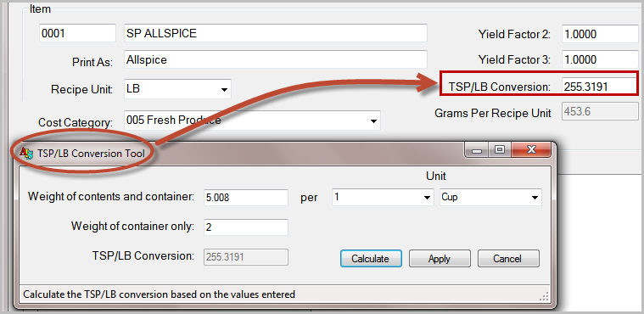Select the item code field 0001
Screen dimensions: 644x314
click(x=77, y=33)
